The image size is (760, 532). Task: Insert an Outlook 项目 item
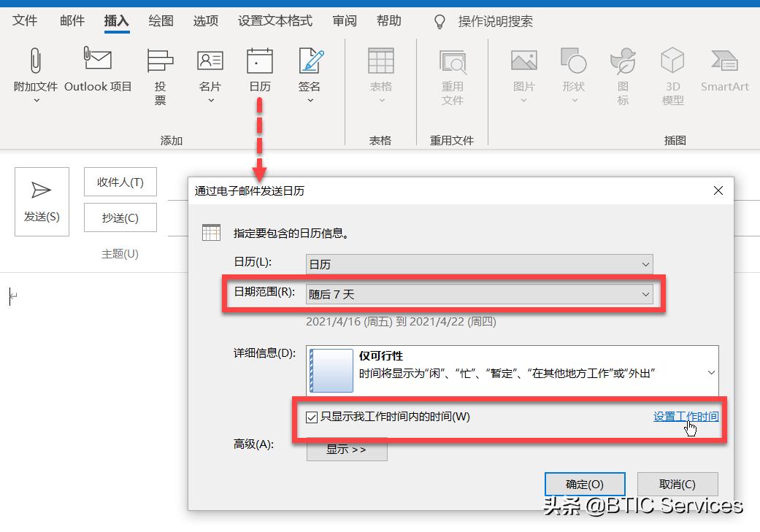[97, 69]
